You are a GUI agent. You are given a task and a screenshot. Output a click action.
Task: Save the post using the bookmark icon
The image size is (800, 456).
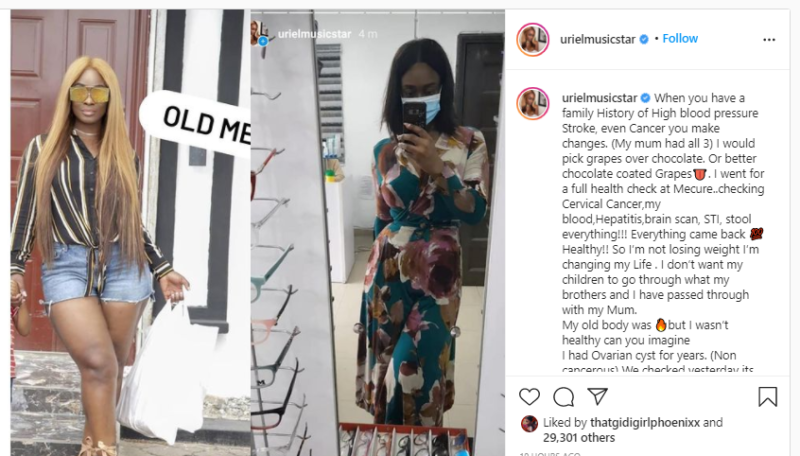(x=767, y=397)
